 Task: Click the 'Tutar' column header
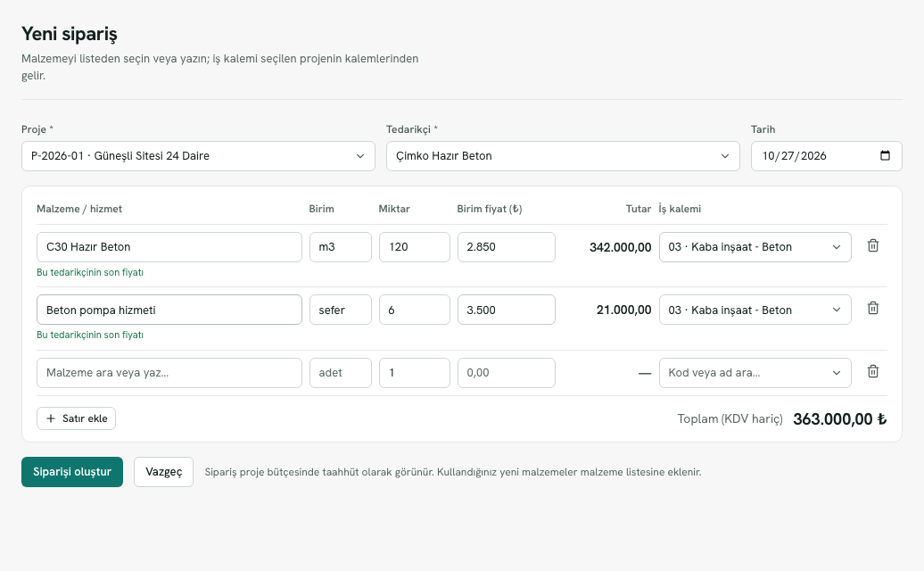639,209
